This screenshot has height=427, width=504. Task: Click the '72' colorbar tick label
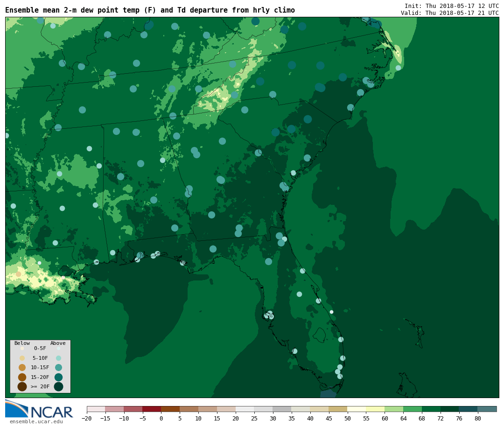441,418
